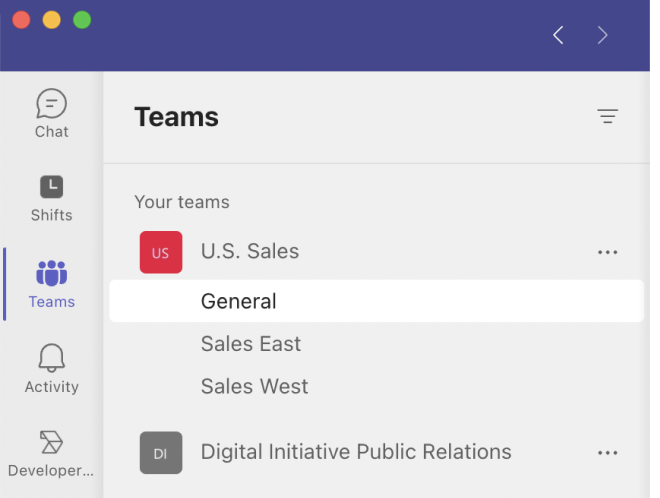The height and width of the screenshot is (498, 660).
Task: Click the Your teams section label
Action: [x=182, y=202]
